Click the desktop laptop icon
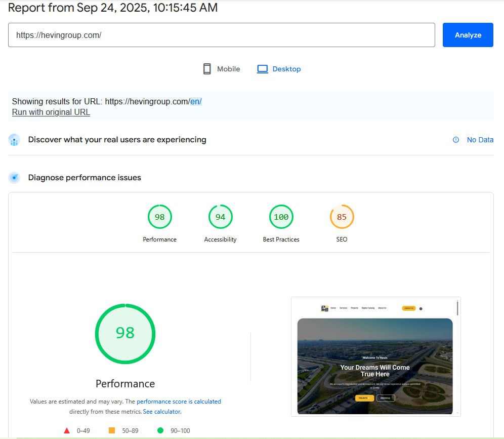Image resolution: width=504 pixels, height=439 pixels. coord(262,69)
